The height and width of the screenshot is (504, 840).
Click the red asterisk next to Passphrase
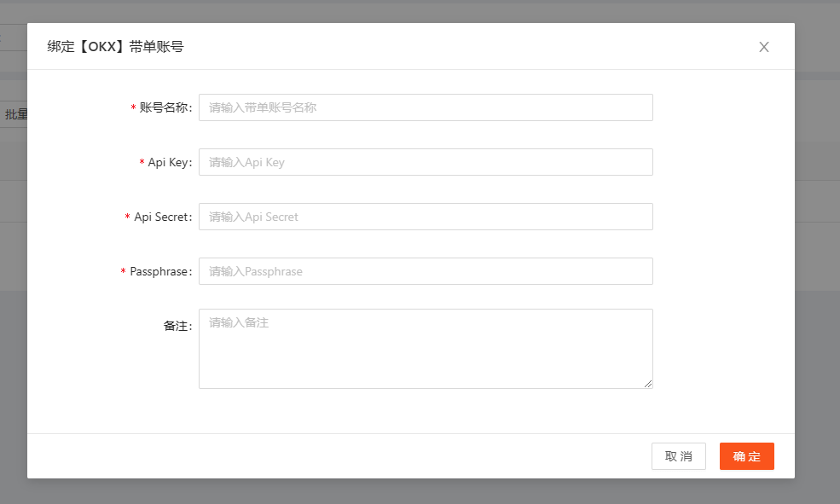click(x=123, y=271)
